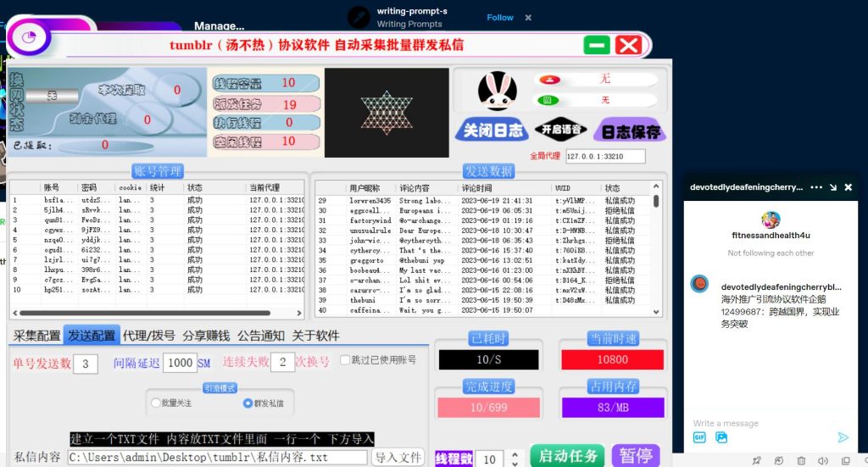The height and width of the screenshot is (467, 868).
Task: Select the 批量关注 radio option
Action: coord(155,403)
